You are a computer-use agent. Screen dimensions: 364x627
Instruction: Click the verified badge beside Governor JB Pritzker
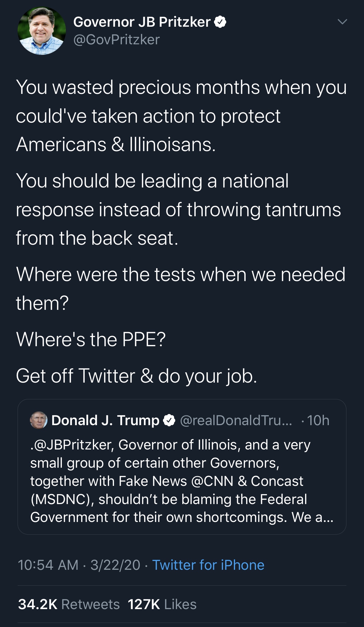[220, 22]
